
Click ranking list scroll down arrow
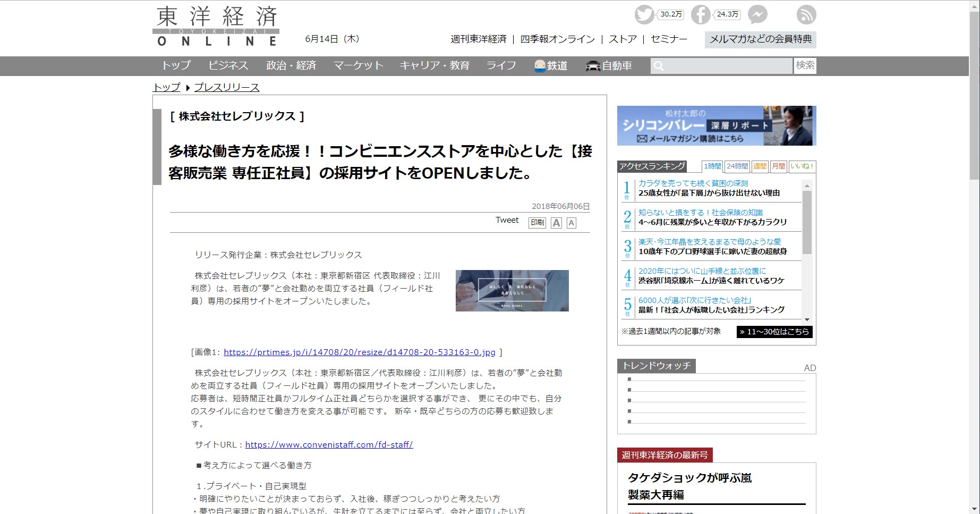(x=807, y=319)
